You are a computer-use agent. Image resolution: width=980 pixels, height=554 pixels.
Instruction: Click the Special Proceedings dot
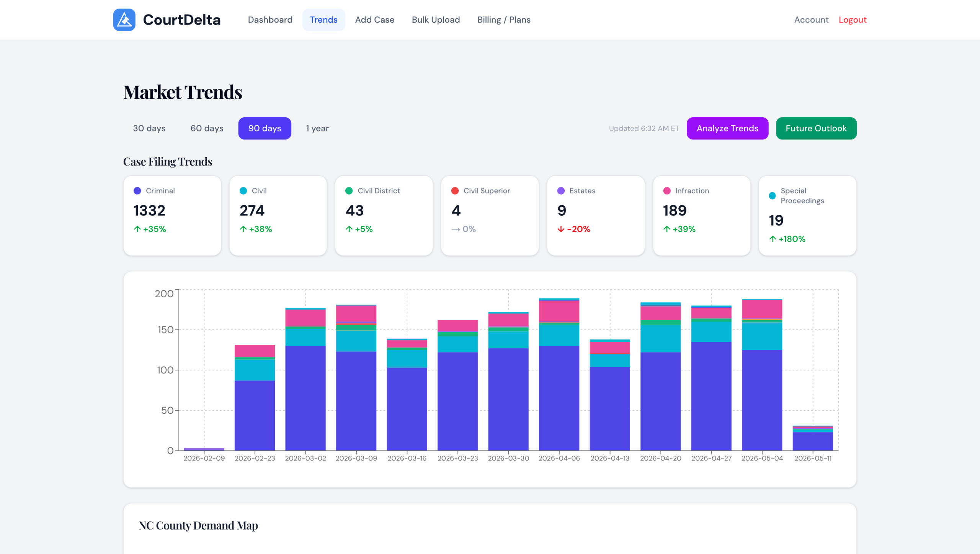pyautogui.click(x=773, y=196)
